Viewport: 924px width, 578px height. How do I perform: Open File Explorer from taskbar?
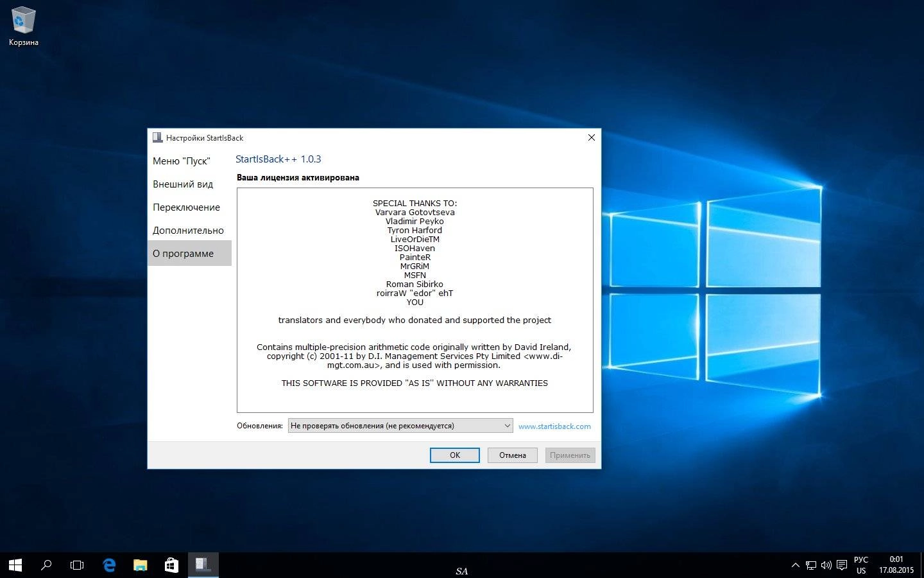pos(140,565)
